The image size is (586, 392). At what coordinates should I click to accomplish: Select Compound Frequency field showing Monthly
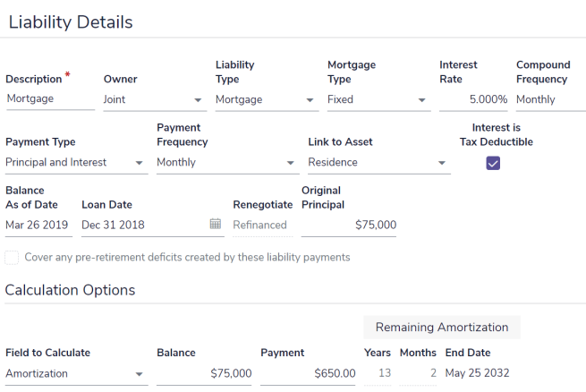tap(551, 99)
